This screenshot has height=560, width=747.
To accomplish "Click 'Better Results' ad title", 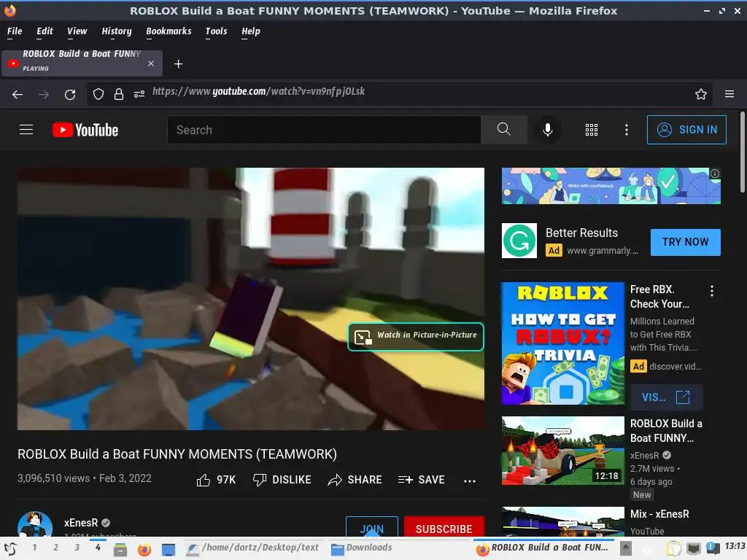I will (x=581, y=233).
